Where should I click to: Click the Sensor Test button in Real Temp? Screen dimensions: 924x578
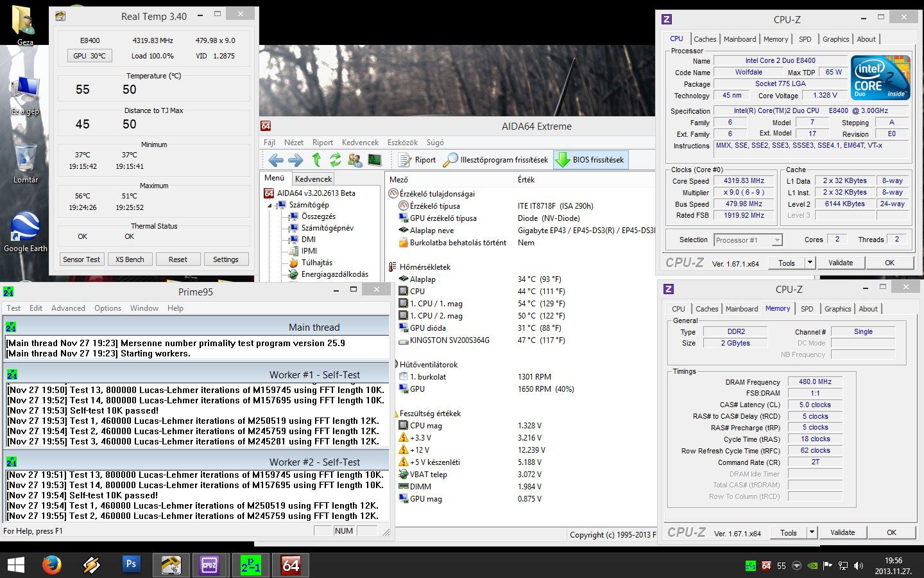81,259
